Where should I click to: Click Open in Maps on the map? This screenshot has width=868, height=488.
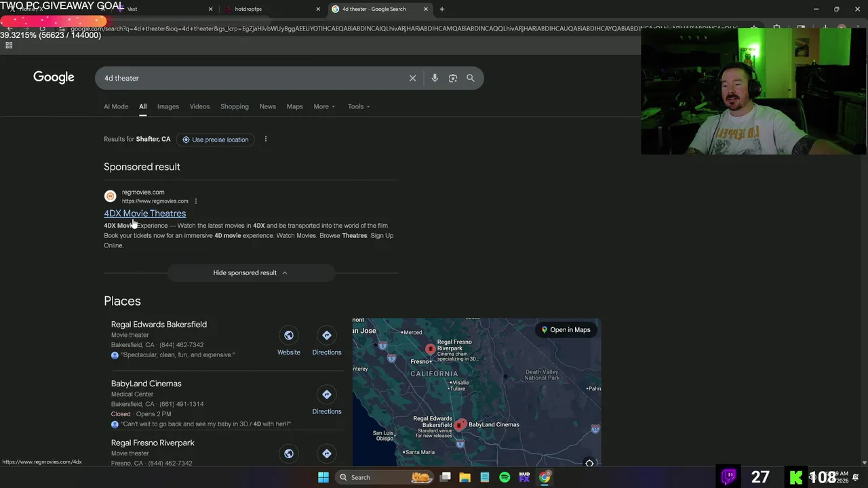[566, 330]
